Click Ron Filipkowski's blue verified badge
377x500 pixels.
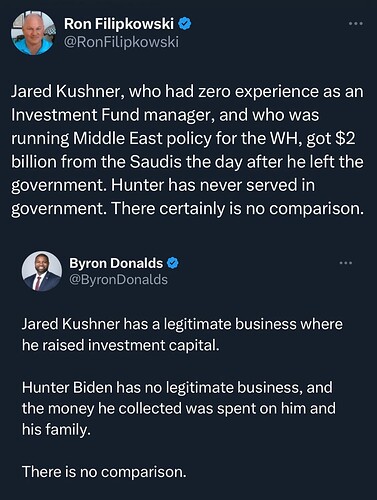pos(185,24)
